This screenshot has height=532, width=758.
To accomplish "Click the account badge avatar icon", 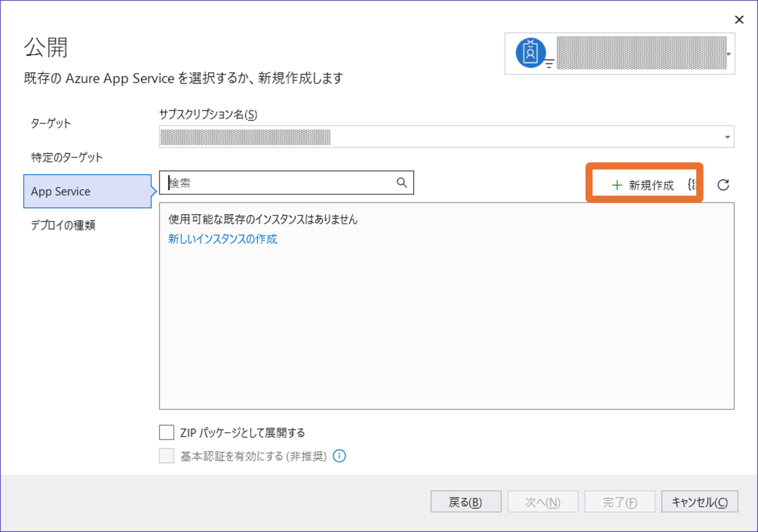I will pos(531,52).
